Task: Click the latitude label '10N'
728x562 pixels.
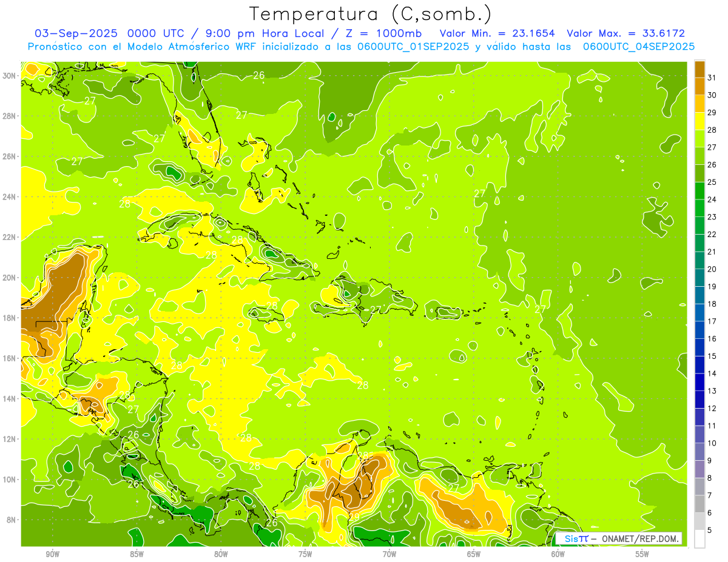Action: pos(10,480)
